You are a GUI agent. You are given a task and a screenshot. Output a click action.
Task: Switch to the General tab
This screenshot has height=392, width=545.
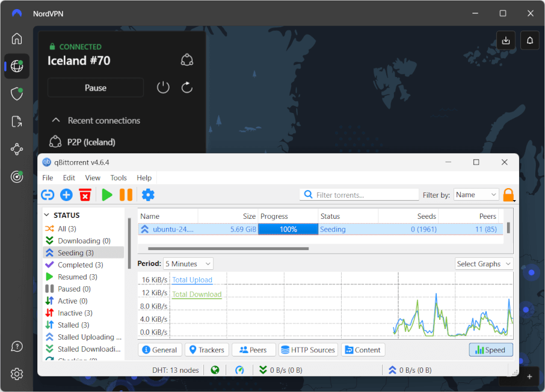tap(160, 350)
